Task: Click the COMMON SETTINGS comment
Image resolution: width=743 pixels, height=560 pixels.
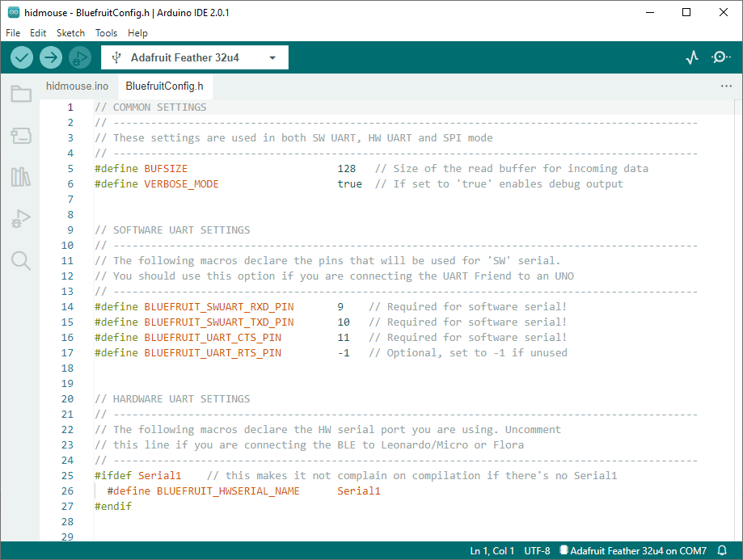Action: coord(150,107)
